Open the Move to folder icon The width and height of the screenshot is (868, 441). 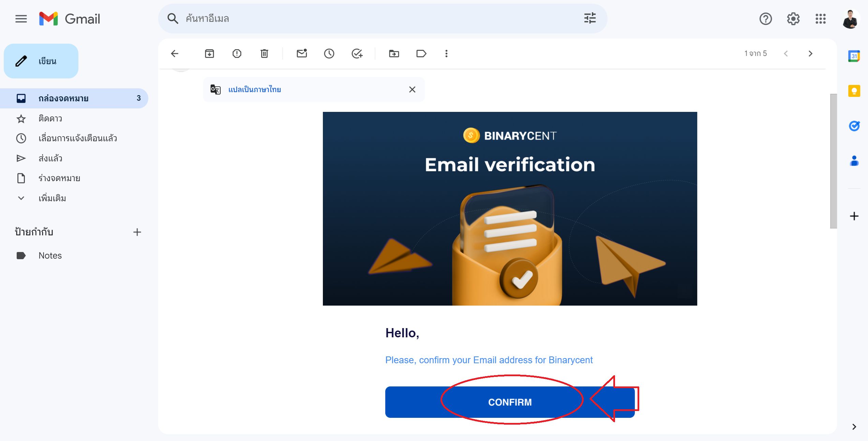point(394,54)
